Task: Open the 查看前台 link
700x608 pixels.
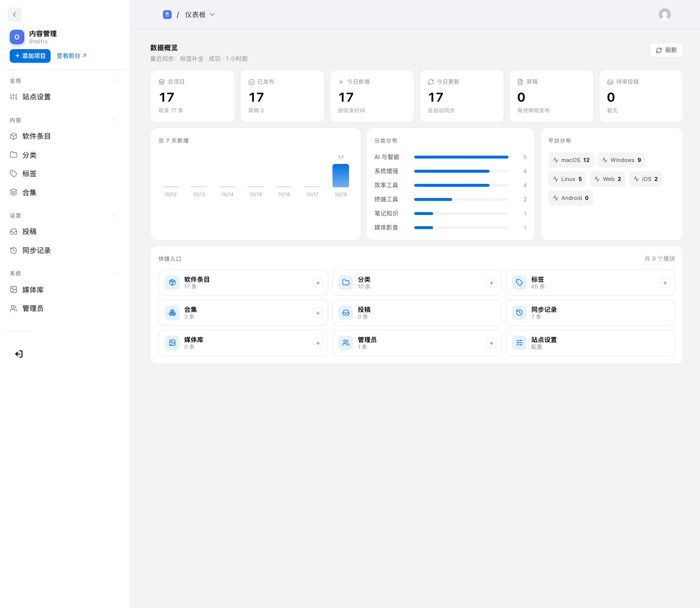Action: (71, 56)
